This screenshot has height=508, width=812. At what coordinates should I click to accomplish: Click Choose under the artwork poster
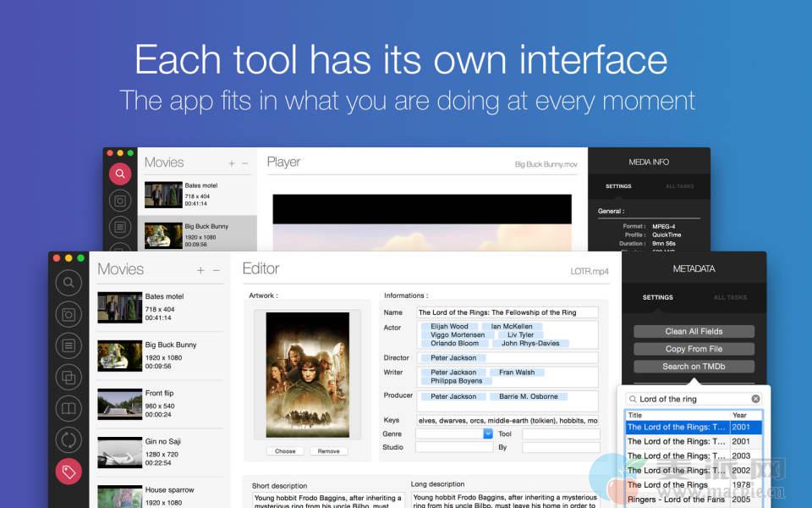[x=285, y=451]
